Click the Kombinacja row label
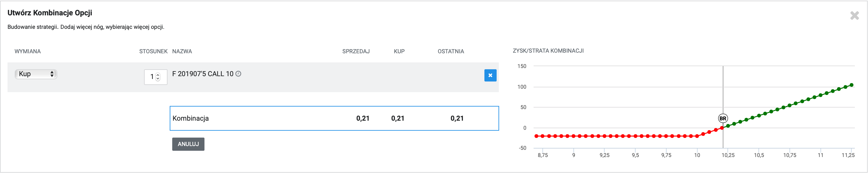 [190, 118]
